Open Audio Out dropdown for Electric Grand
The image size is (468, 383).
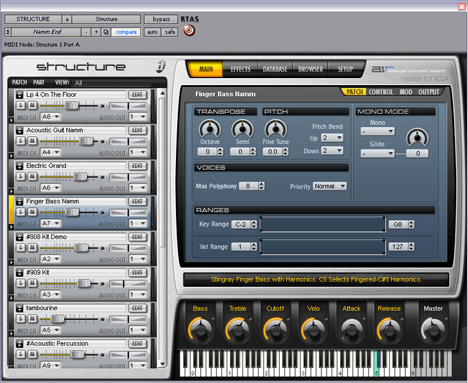pos(138,188)
